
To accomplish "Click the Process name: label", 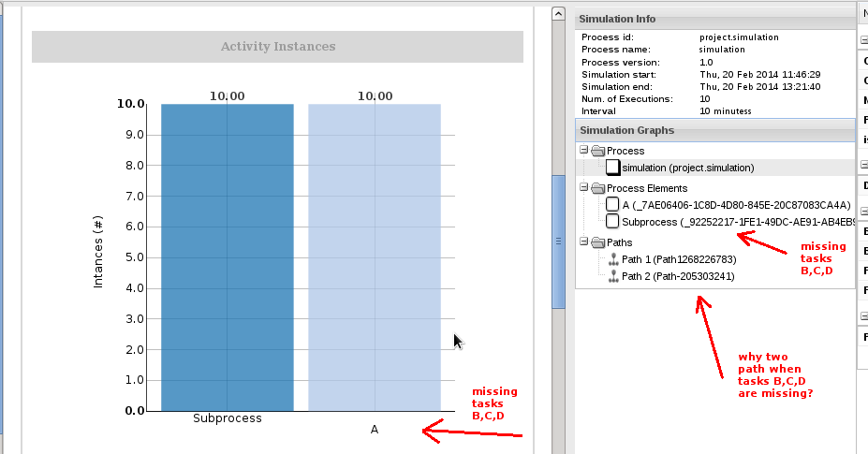I will pyautogui.click(x=616, y=50).
